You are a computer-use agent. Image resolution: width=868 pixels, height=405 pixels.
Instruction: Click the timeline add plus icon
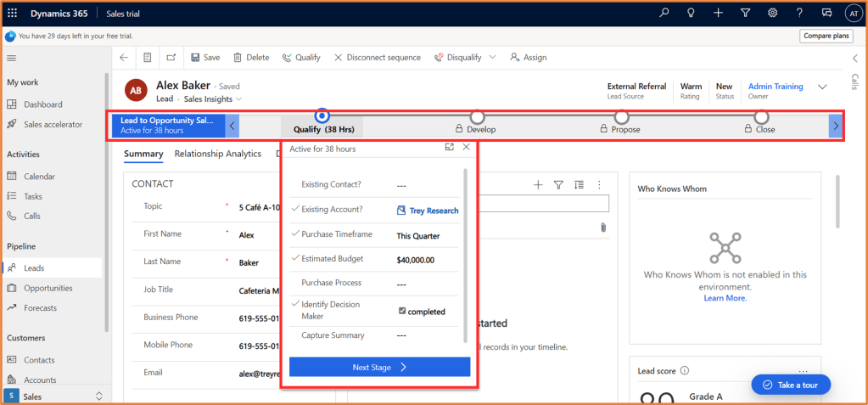coord(538,184)
